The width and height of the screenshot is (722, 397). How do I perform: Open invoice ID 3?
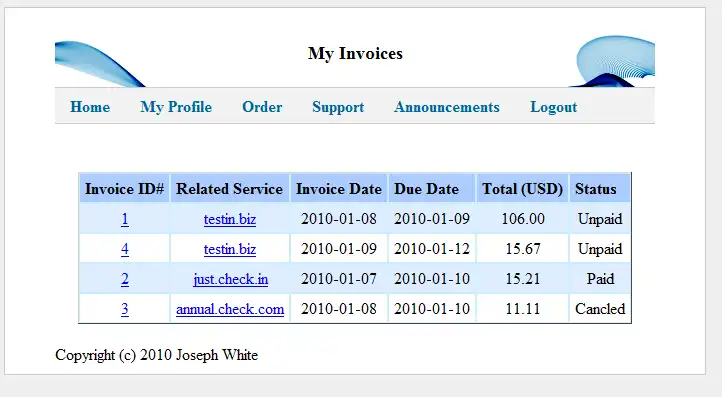tap(125, 309)
